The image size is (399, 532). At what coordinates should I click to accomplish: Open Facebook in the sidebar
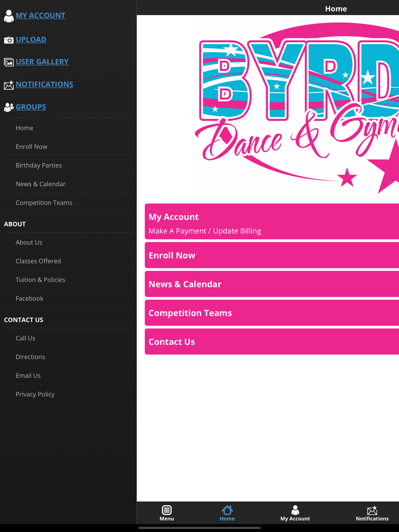point(68,298)
